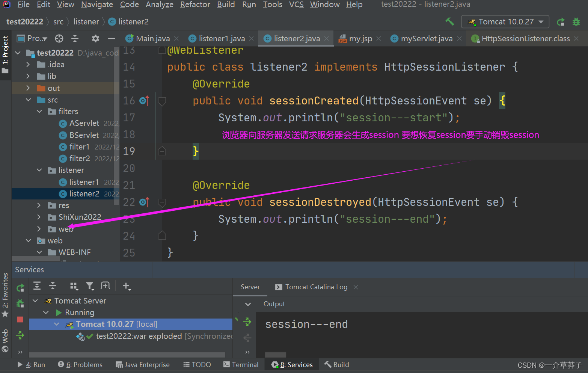Add a new service with the plus icon
Image resolution: width=588 pixels, height=373 pixels.
pyautogui.click(x=127, y=286)
